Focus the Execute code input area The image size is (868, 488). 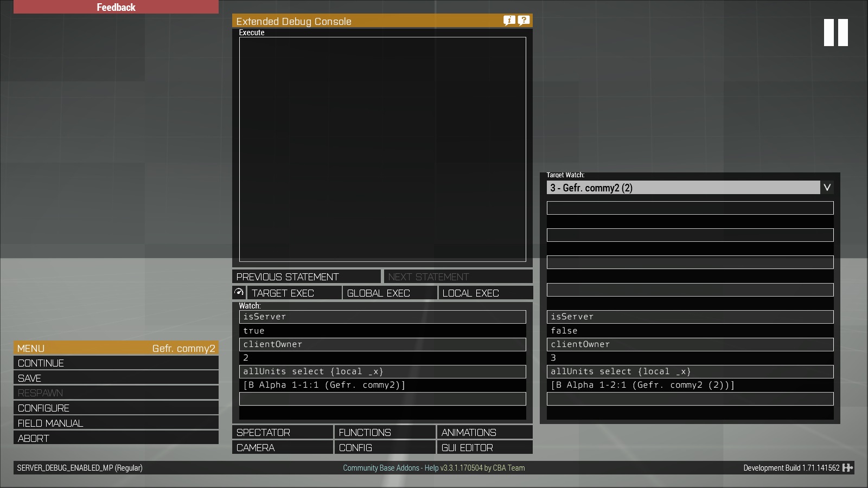tap(382, 149)
